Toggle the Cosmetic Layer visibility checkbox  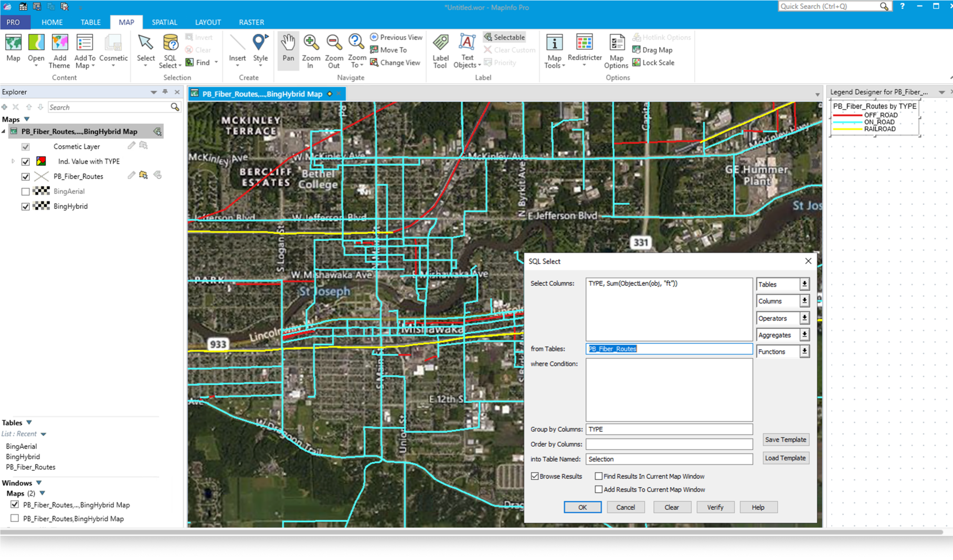click(x=26, y=147)
